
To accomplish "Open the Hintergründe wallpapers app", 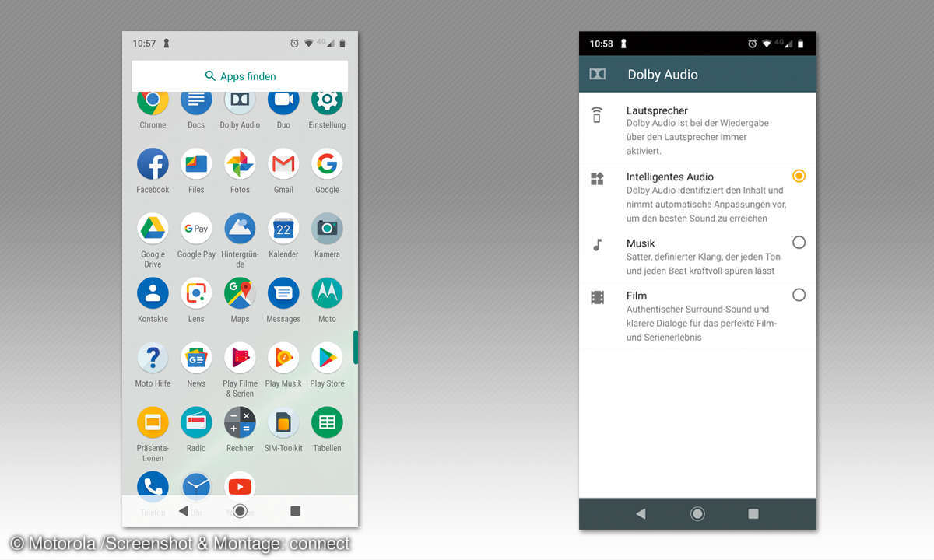I will click(x=240, y=229).
